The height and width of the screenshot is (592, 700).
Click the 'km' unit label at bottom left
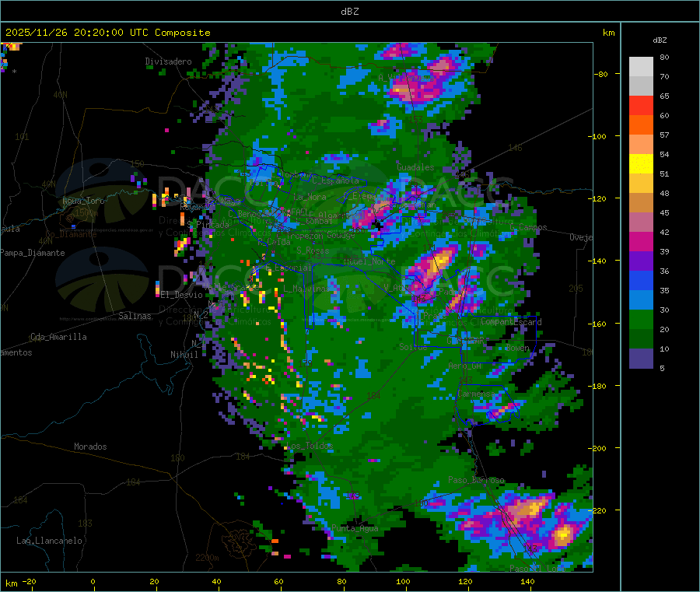tap(11, 583)
